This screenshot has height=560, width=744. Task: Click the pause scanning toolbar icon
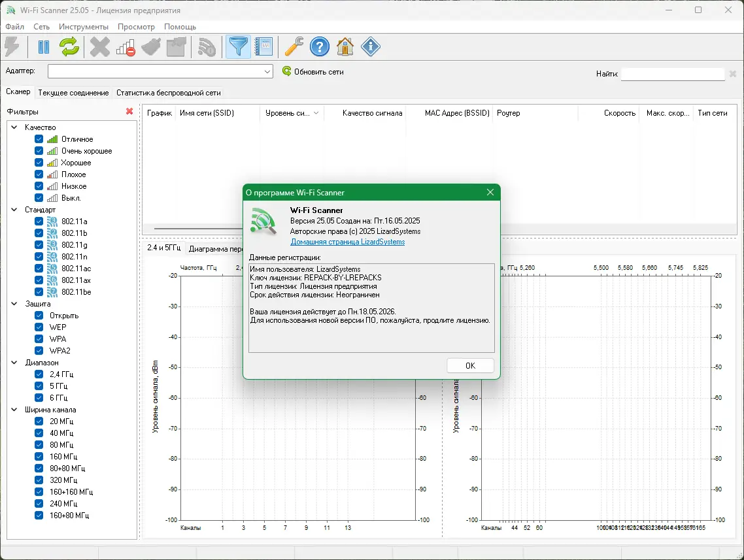pyautogui.click(x=44, y=47)
